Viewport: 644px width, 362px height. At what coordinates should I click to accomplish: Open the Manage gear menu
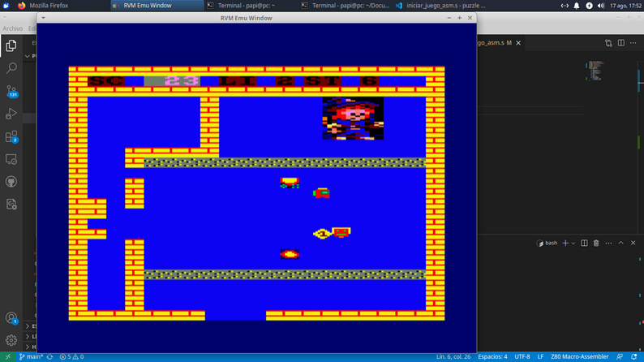pos(11,340)
